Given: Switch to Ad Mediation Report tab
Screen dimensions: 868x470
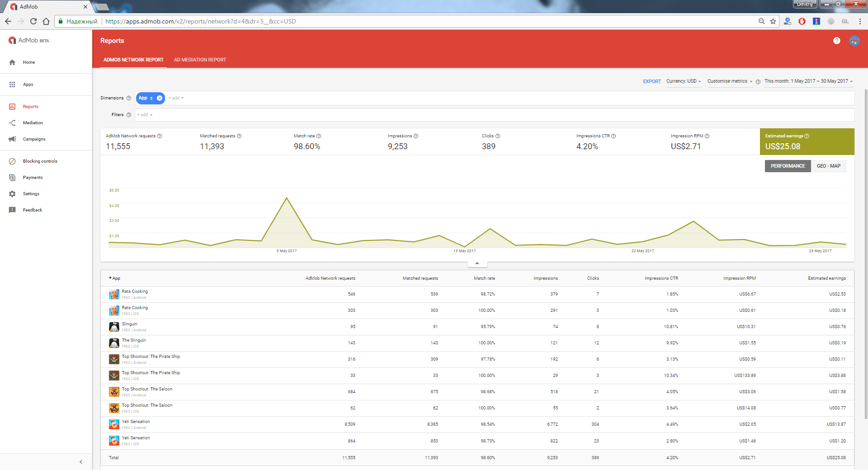Looking at the screenshot, I should pyautogui.click(x=200, y=60).
